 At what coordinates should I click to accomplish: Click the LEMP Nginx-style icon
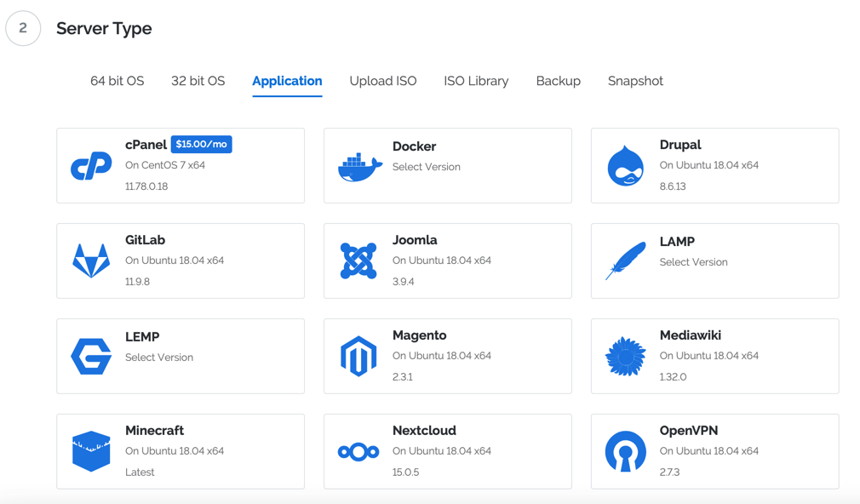(91, 356)
